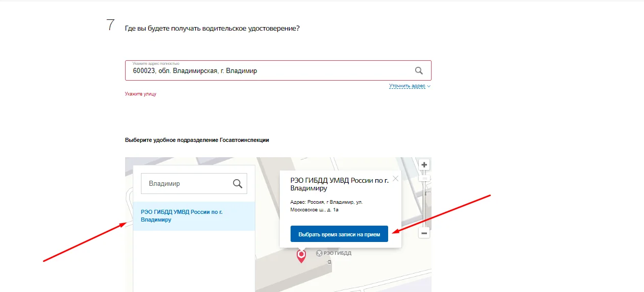Viewport: 644px width, 292px height.
Task: Click the Укажите улицу error text
Action: click(x=140, y=94)
